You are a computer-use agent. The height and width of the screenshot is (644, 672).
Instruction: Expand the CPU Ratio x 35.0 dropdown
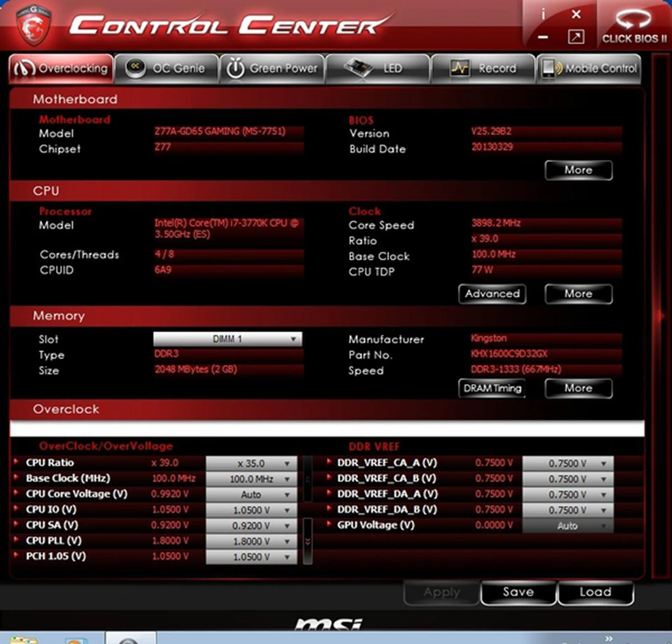[x=251, y=463]
